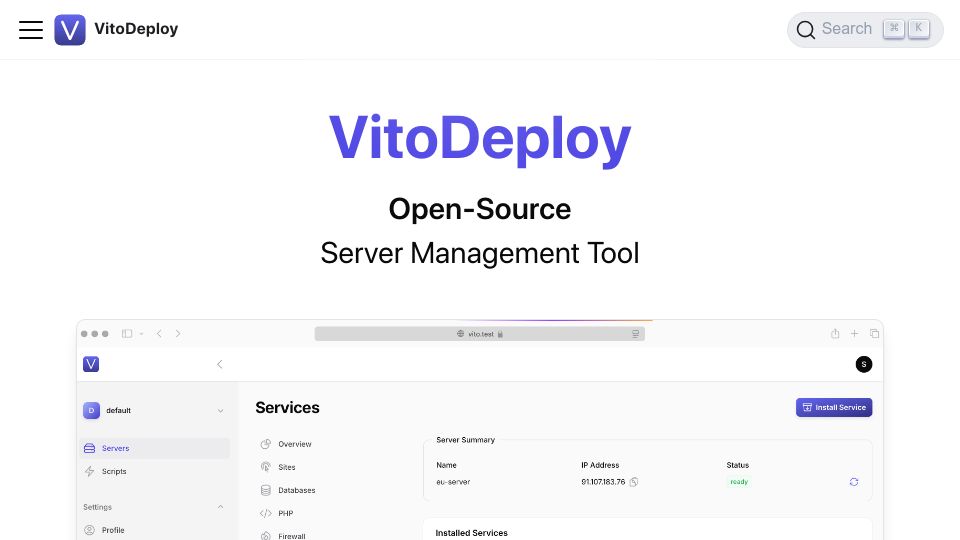The height and width of the screenshot is (540, 960).
Task: Click the Install Service button
Action: point(834,407)
